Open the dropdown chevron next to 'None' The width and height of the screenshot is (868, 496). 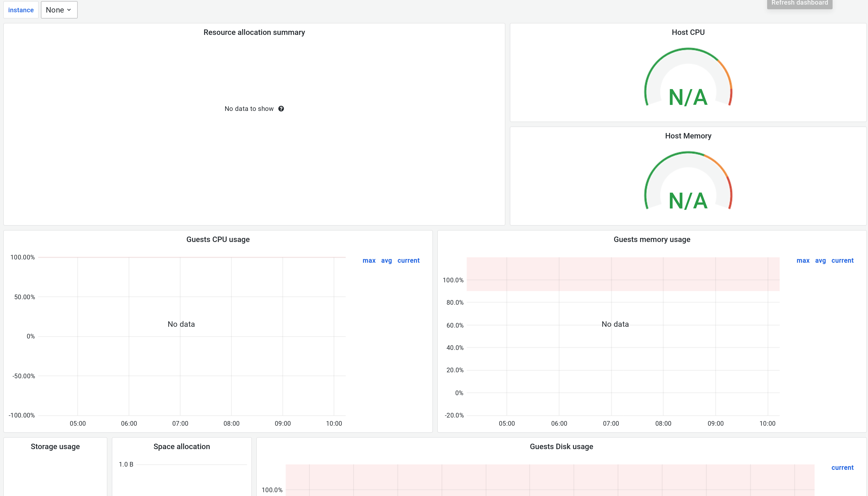coord(70,10)
